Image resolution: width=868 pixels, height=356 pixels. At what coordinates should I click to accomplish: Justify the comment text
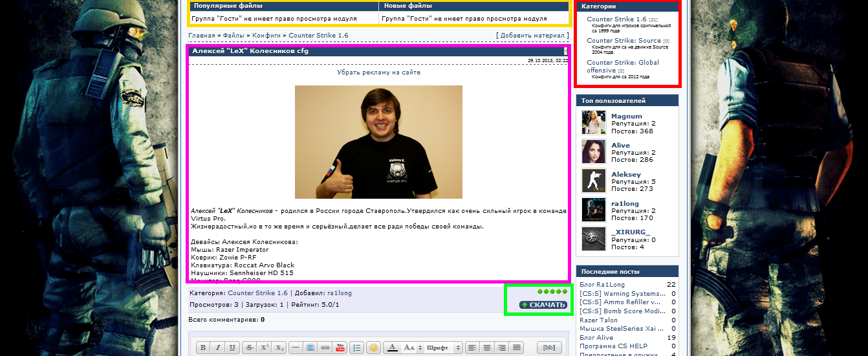[517, 348]
